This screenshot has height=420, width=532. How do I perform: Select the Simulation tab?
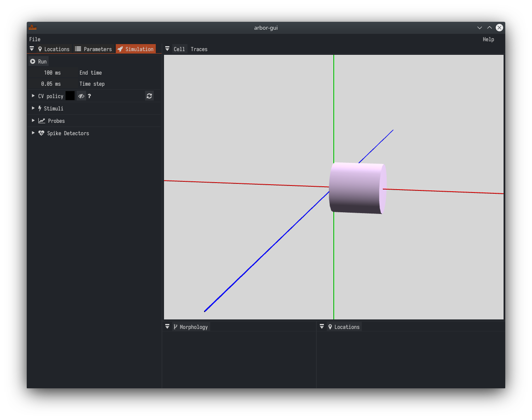[136, 49]
